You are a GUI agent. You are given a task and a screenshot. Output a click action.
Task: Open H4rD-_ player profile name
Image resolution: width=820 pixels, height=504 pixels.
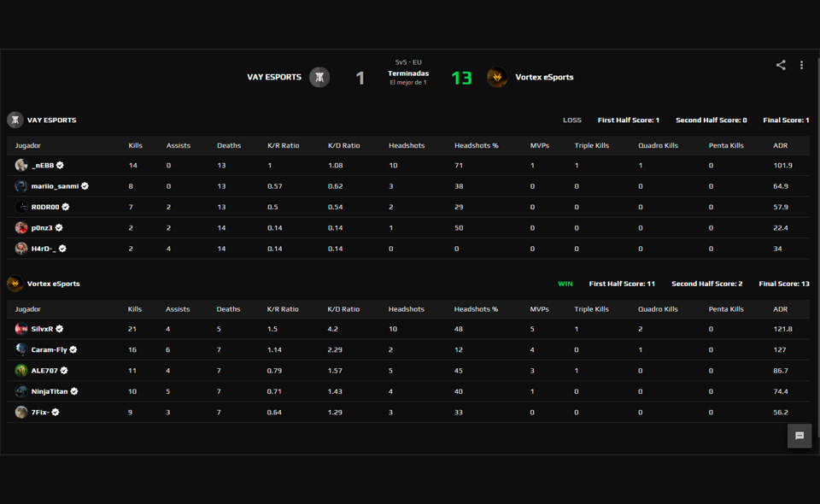point(44,249)
